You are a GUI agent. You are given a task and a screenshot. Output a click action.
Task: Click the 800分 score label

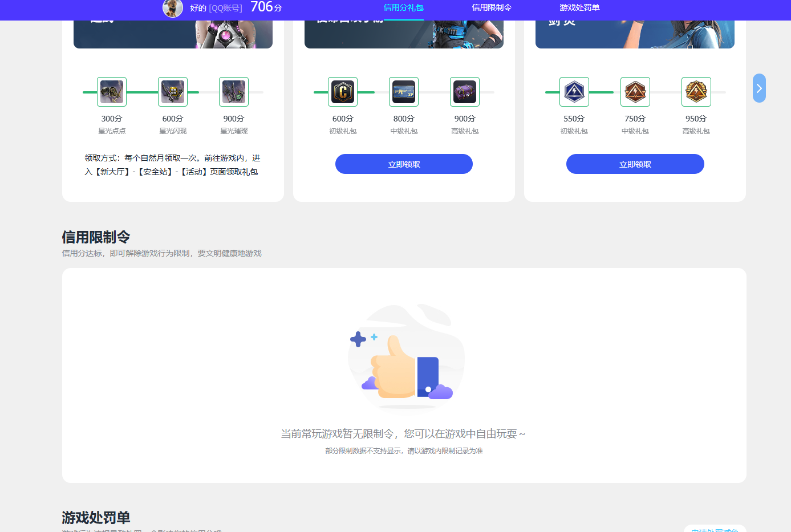404,119
